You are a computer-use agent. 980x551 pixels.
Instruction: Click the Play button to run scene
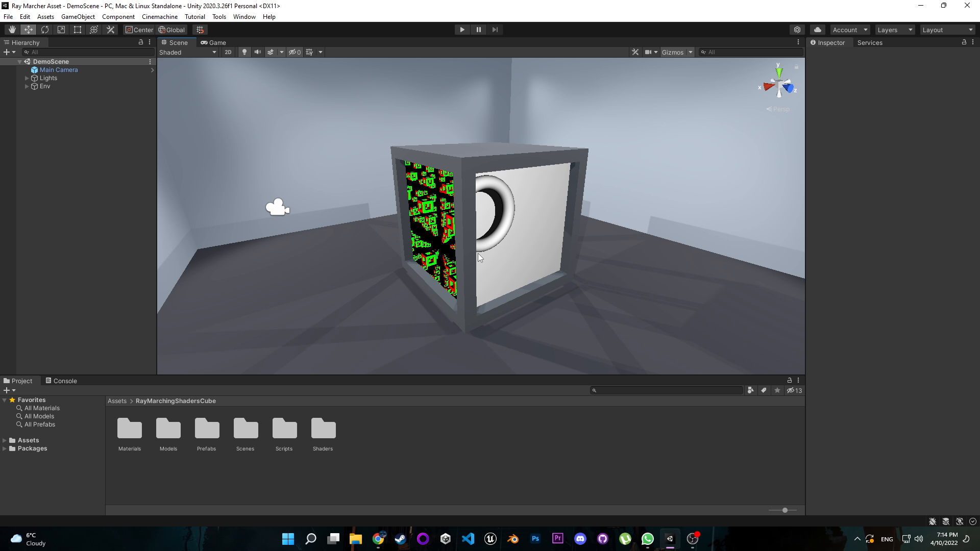pos(462,29)
